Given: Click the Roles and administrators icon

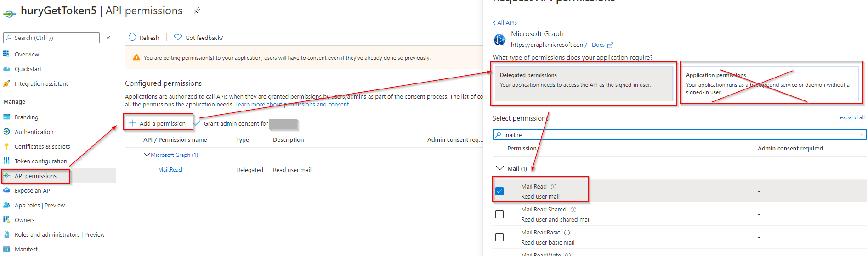Looking at the screenshot, I should point(6,234).
